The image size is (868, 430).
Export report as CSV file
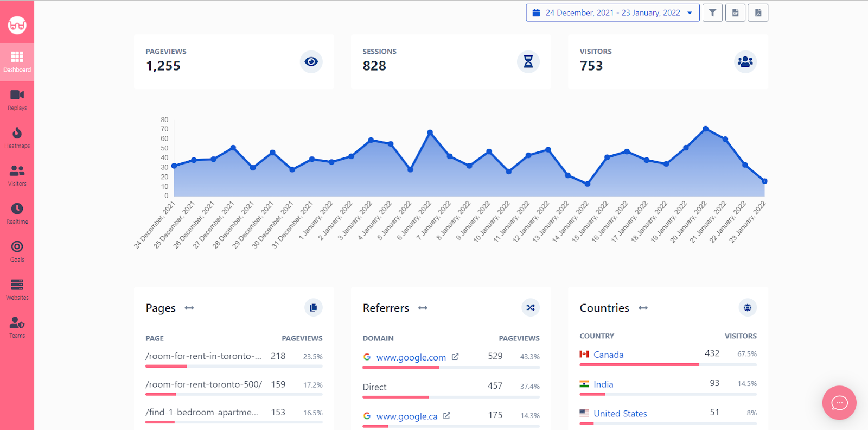[x=735, y=13]
